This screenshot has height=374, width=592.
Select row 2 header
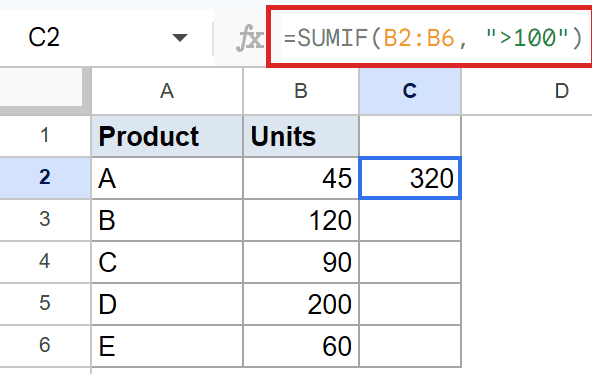pos(45,177)
